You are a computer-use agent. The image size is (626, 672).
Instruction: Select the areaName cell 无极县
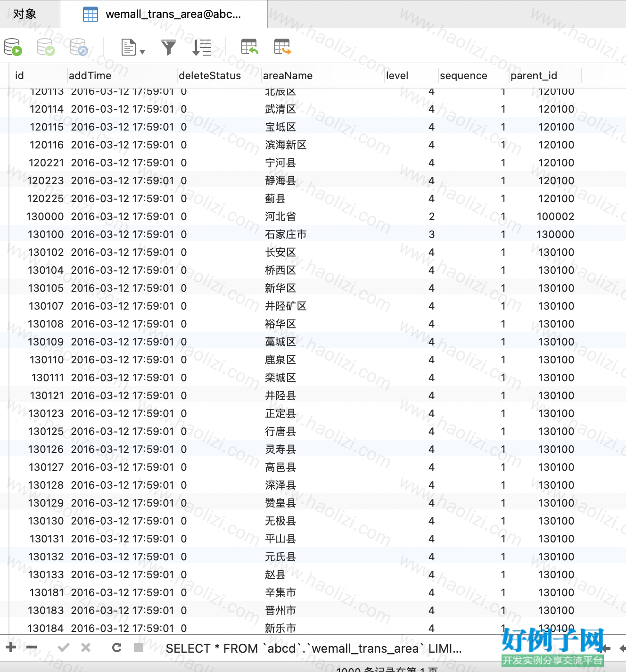[x=280, y=521]
